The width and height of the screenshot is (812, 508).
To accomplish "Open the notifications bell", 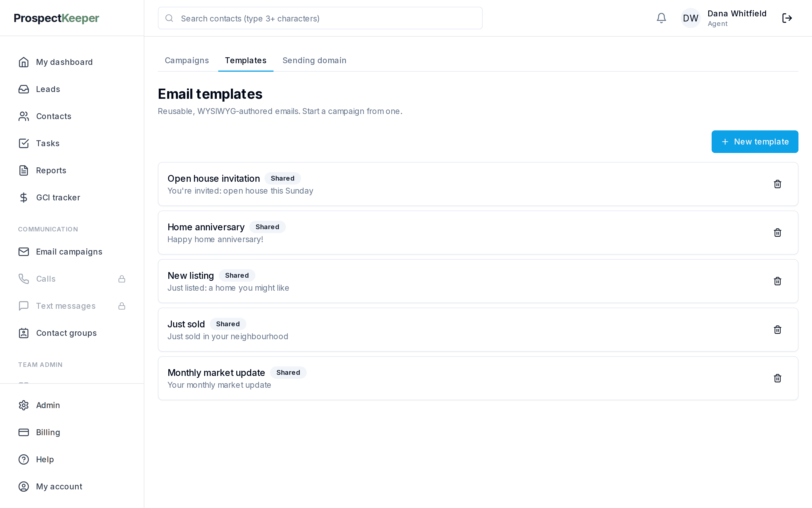I will click(x=661, y=18).
